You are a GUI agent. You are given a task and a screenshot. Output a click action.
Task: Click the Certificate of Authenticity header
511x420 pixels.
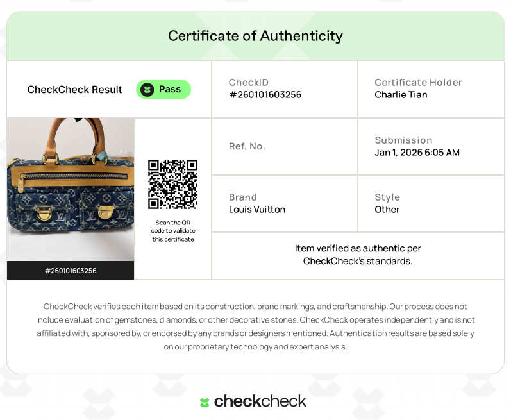(x=255, y=36)
